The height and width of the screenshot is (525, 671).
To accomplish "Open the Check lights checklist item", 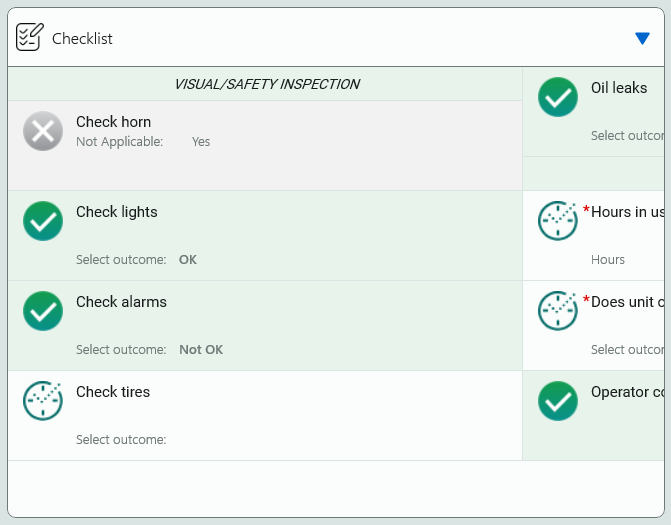I will tap(116, 212).
